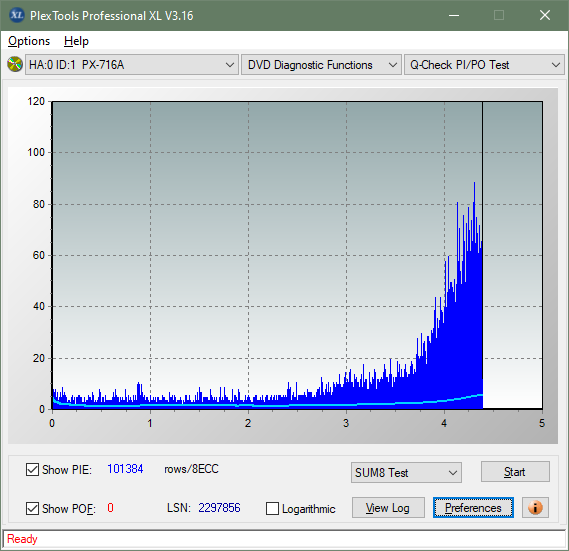This screenshot has width=569, height=551.
Task: Click the orange info icon button
Action: (535, 507)
